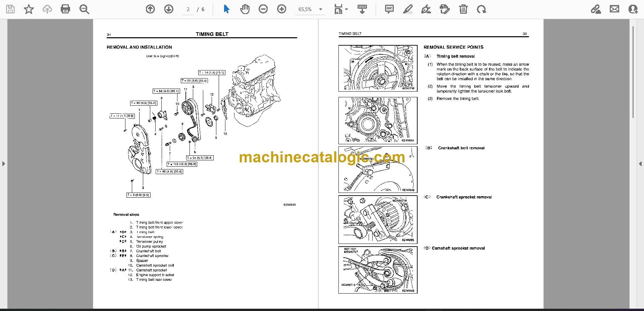
Task: Click the delete trash icon
Action: click(463, 9)
